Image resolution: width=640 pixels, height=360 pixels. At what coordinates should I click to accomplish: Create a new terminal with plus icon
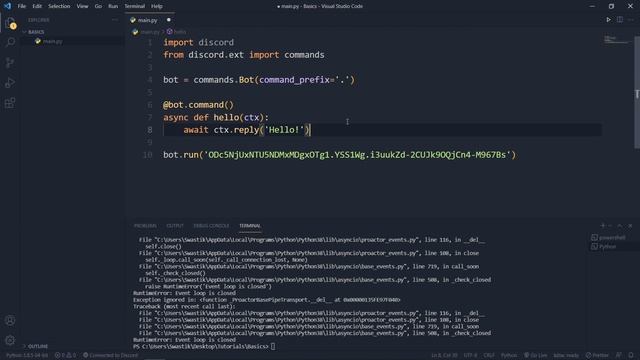[x=602, y=225]
